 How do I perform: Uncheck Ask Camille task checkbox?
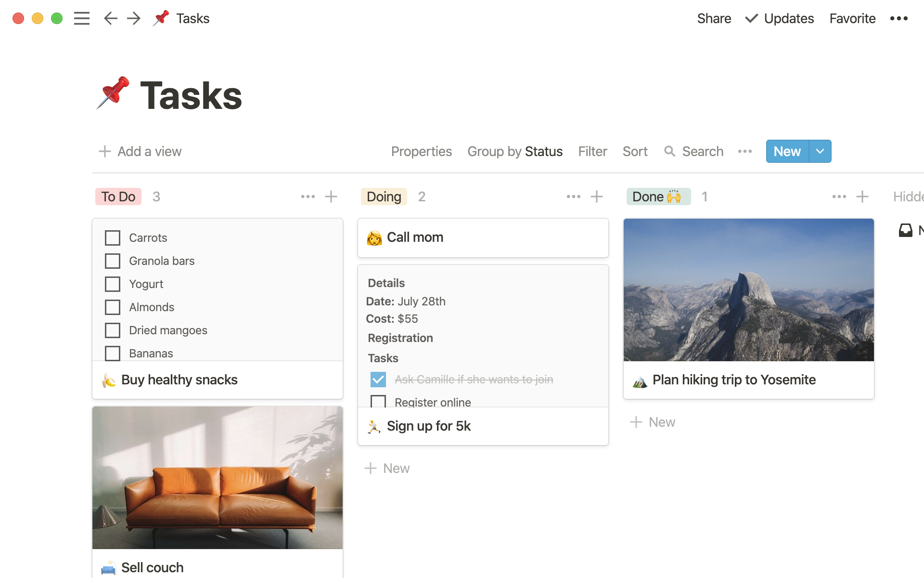(378, 380)
